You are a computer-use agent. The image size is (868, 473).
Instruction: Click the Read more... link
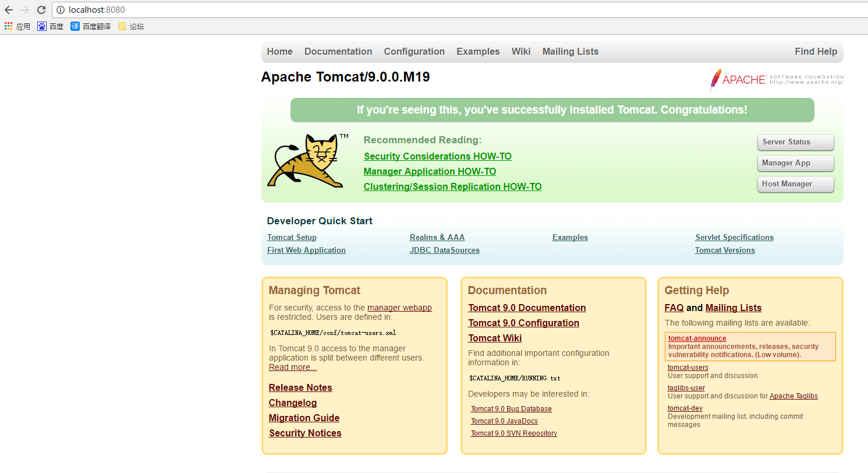pyautogui.click(x=293, y=367)
